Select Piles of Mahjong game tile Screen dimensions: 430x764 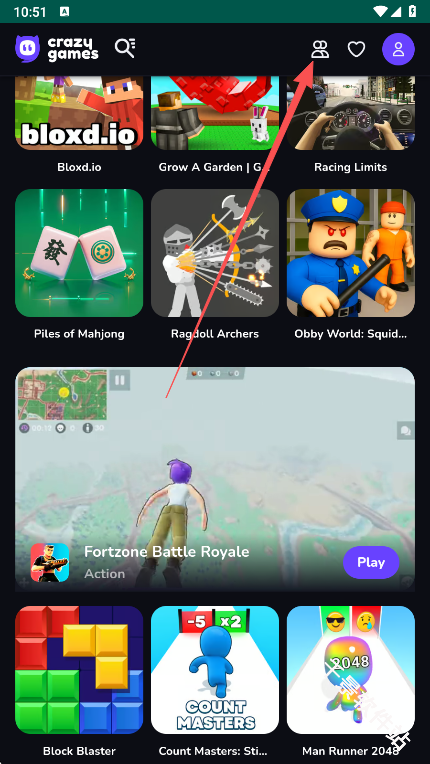[x=79, y=253]
